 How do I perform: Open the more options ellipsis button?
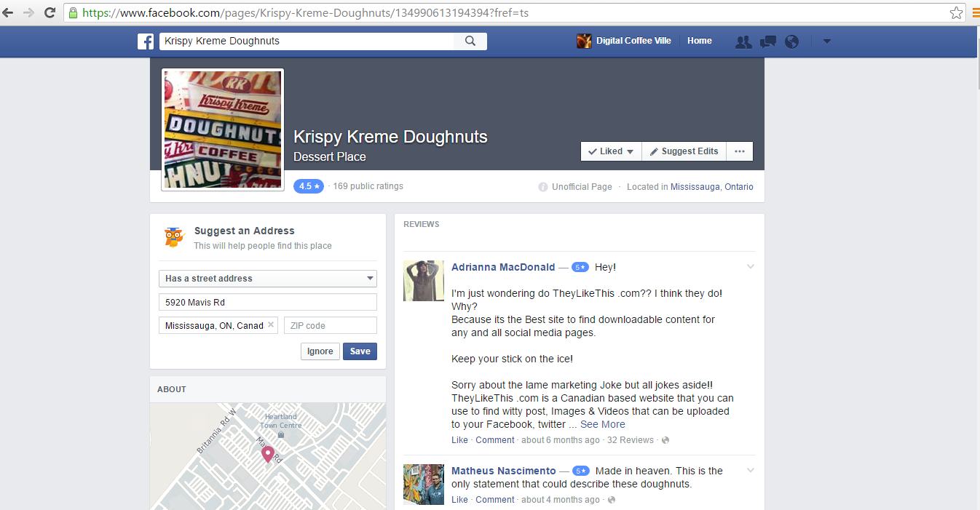coord(740,151)
